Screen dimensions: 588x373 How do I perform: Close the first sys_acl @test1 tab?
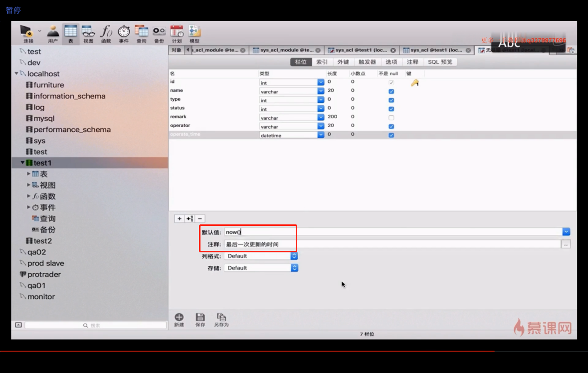click(x=393, y=50)
